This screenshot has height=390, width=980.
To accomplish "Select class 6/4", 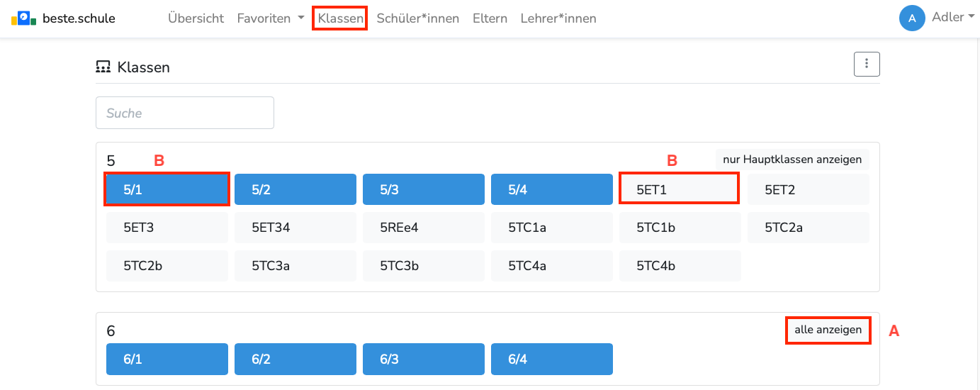I will pyautogui.click(x=552, y=359).
